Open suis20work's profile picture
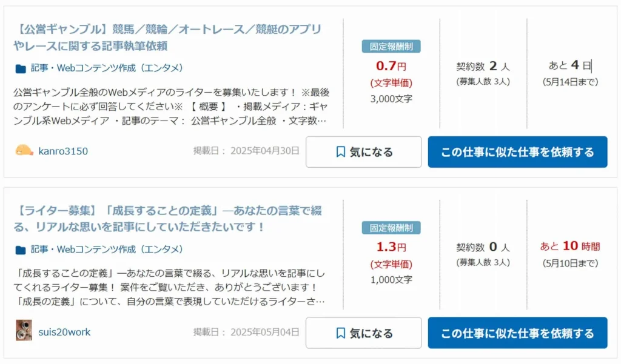This screenshot has width=621, height=364. (24, 330)
